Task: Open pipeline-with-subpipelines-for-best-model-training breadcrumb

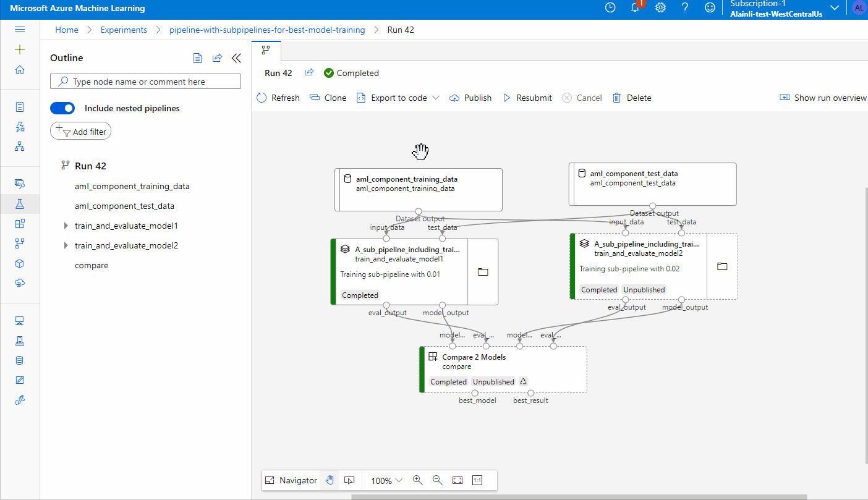Action: click(267, 30)
